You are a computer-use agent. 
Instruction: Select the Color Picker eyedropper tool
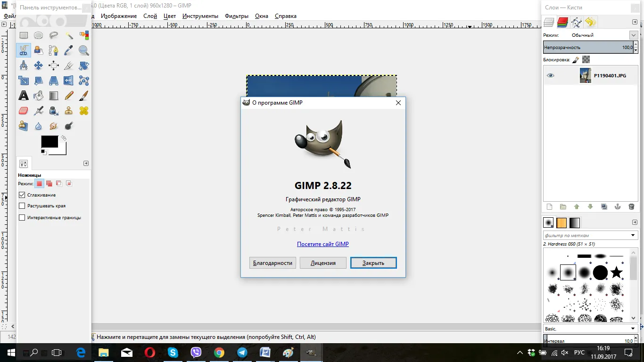click(x=69, y=50)
